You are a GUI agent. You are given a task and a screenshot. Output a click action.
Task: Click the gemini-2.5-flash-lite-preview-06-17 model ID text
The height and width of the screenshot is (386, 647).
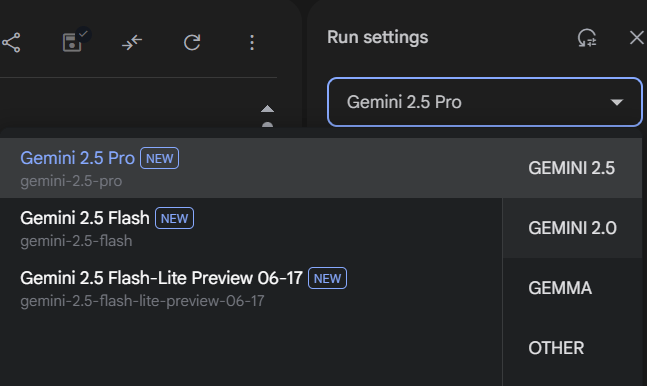pos(142,301)
